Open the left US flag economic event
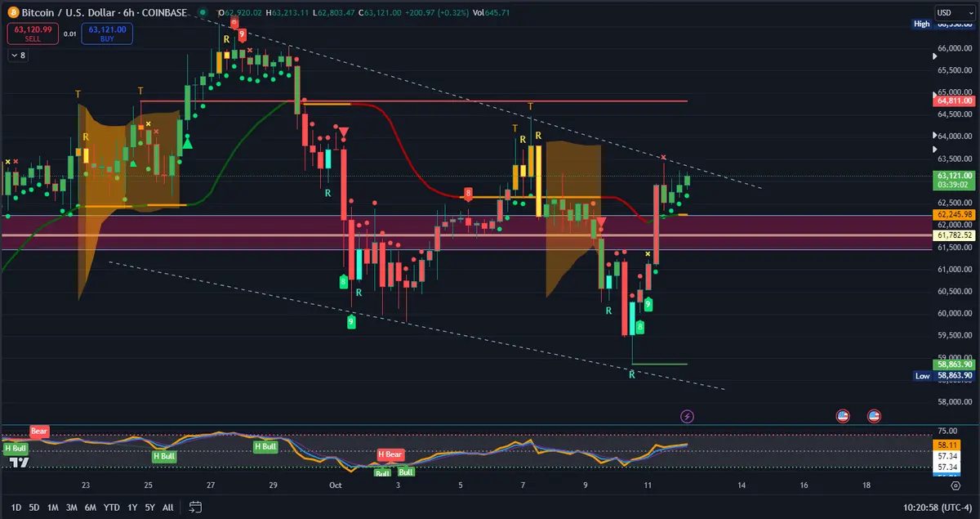 [x=843, y=416]
